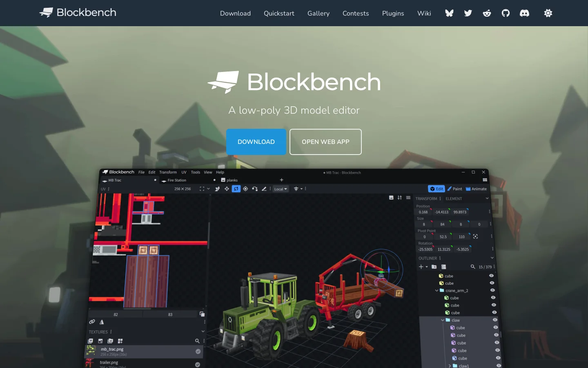The width and height of the screenshot is (588, 368).
Task: Toggle visibility eye of crane_arm_2
Action: coord(492,290)
